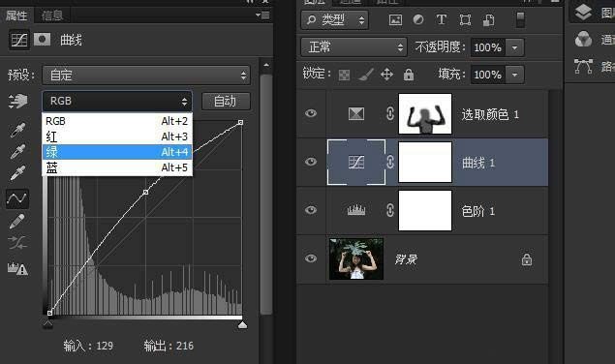Viewport: 615px width, 364px height.
Task: Click the 背景 layer photo thumbnail
Action: pyautogui.click(x=356, y=258)
